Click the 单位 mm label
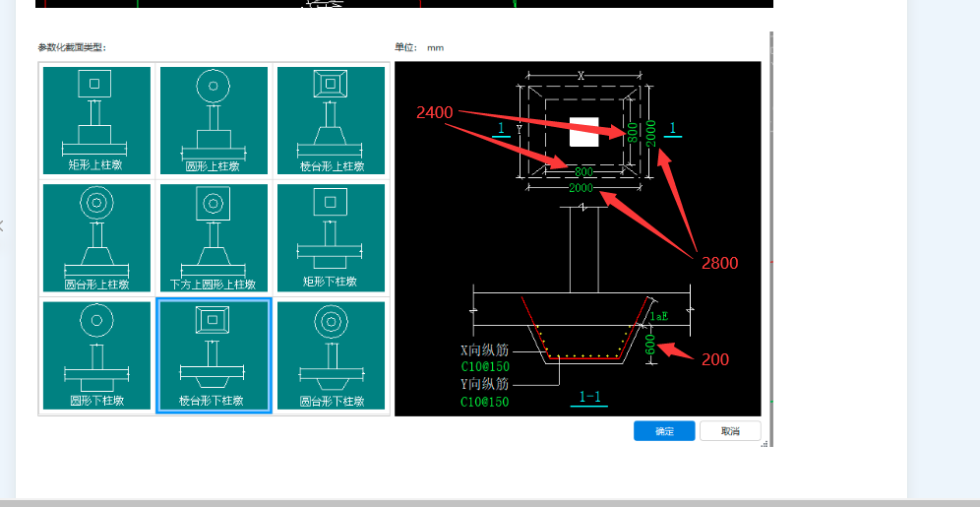Screen dimensions: 980x507 point(419,47)
